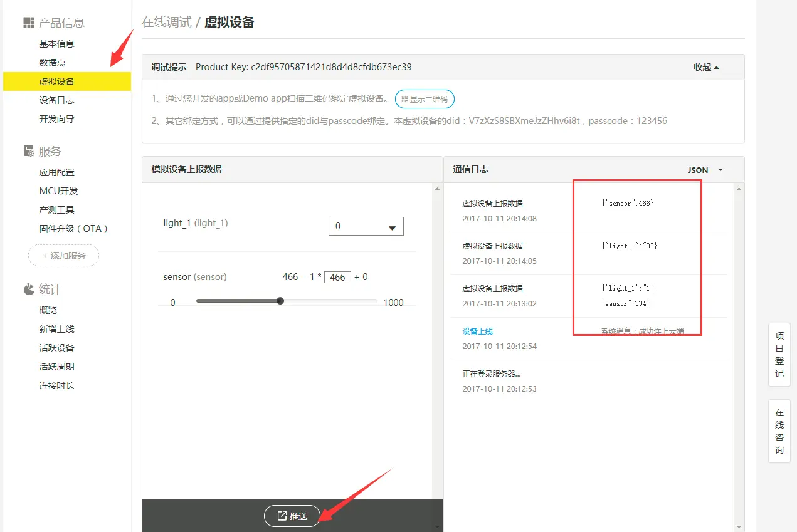797x532 pixels.
Task: Open 概览 under 统计
Action: click(48, 310)
